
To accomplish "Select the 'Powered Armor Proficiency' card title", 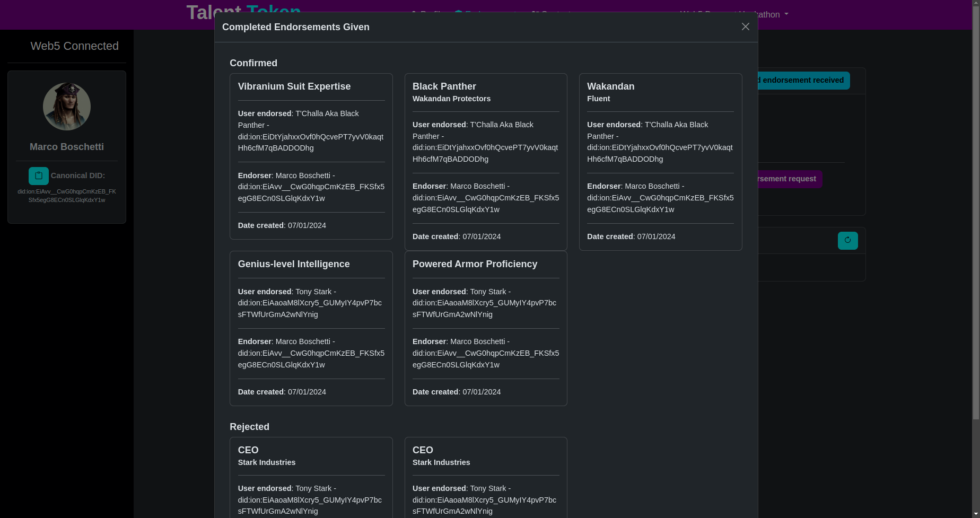I will coord(475,264).
